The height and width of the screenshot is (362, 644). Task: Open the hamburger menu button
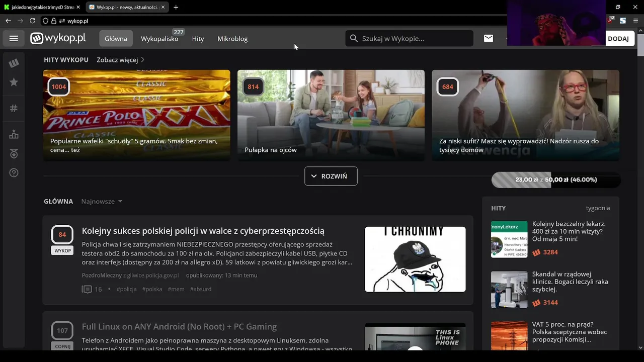[x=14, y=38]
